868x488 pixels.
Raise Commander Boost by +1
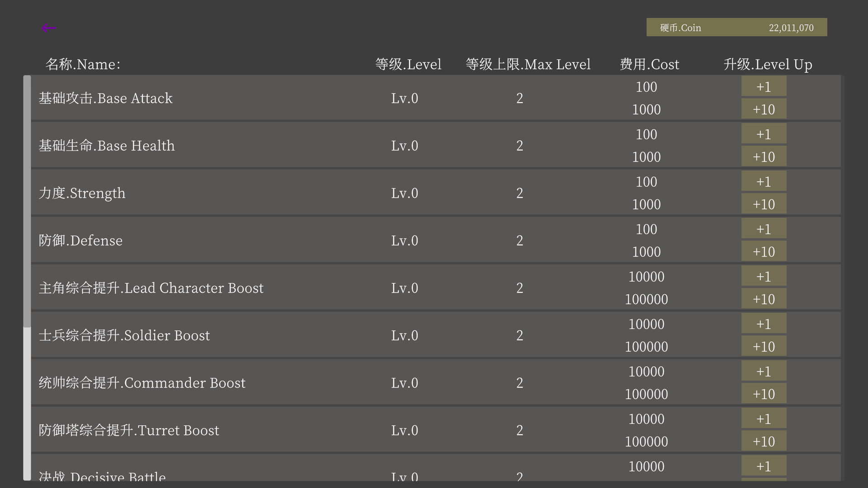coord(764,371)
